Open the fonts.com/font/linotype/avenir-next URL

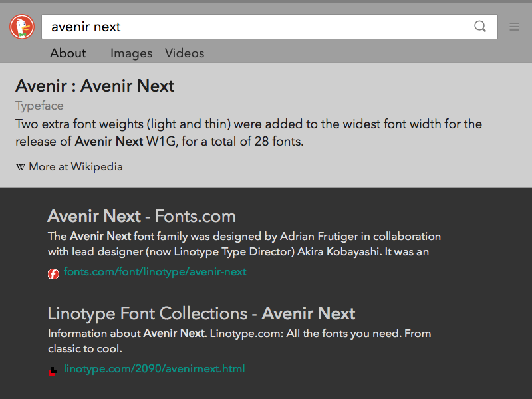tap(155, 272)
